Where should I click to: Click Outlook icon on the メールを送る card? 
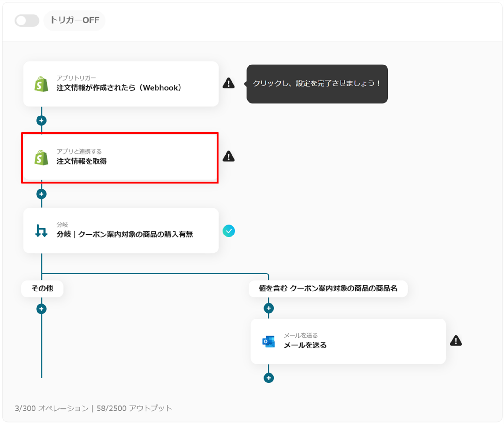click(269, 342)
